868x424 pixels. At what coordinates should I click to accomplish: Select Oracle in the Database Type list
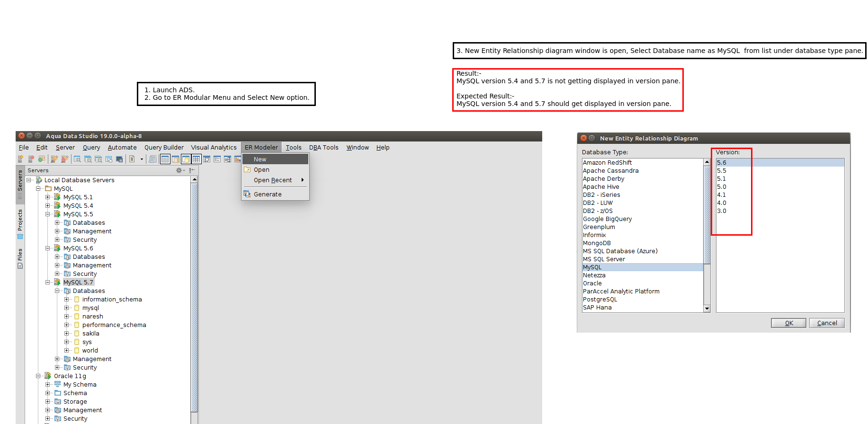point(643,283)
